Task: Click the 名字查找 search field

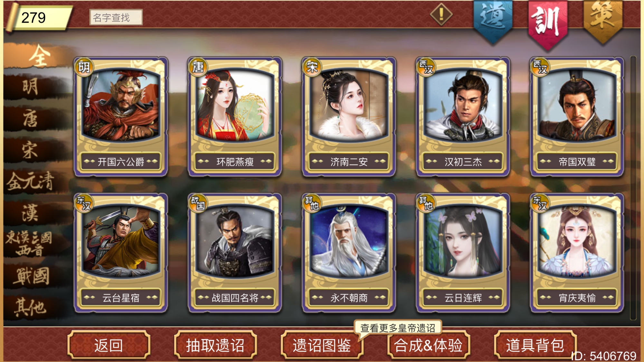Action: (x=116, y=17)
